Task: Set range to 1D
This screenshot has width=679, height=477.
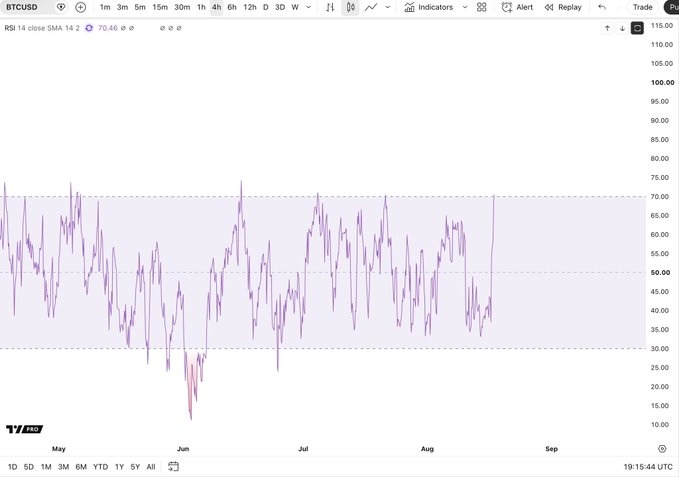Action: pyautogui.click(x=13, y=467)
